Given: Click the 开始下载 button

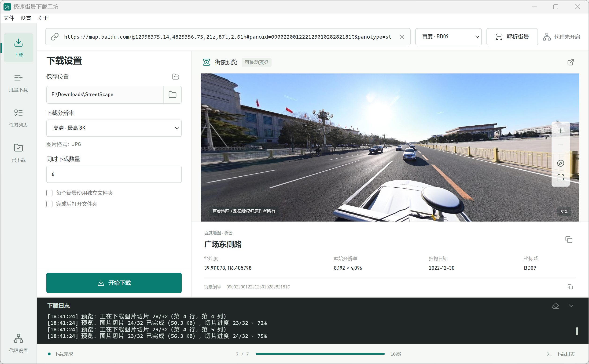Looking at the screenshot, I should [x=114, y=283].
